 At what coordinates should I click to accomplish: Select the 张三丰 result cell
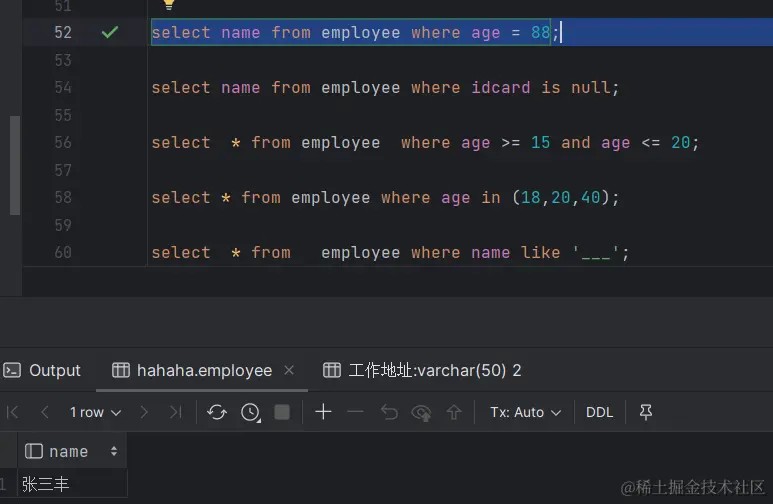coord(72,484)
